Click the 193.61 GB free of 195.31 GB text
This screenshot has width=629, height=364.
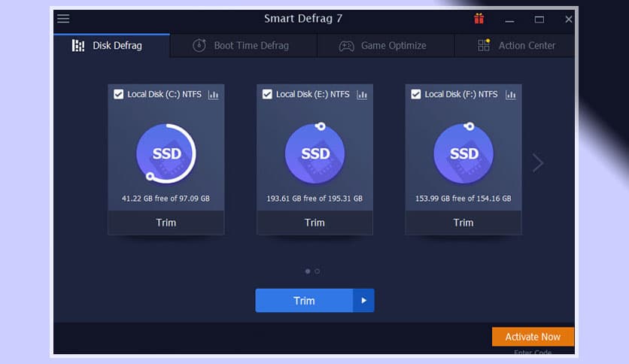(314, 199)
